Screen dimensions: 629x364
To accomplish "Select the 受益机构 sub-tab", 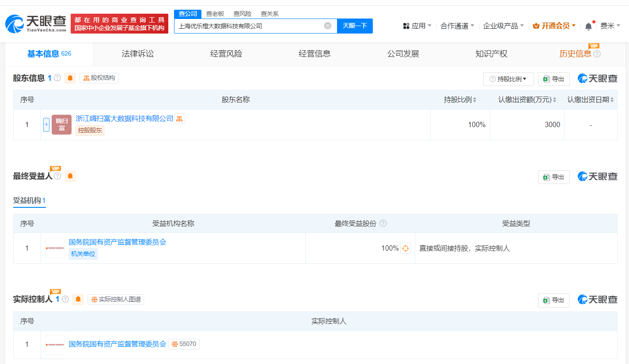I will click(29, 201).
